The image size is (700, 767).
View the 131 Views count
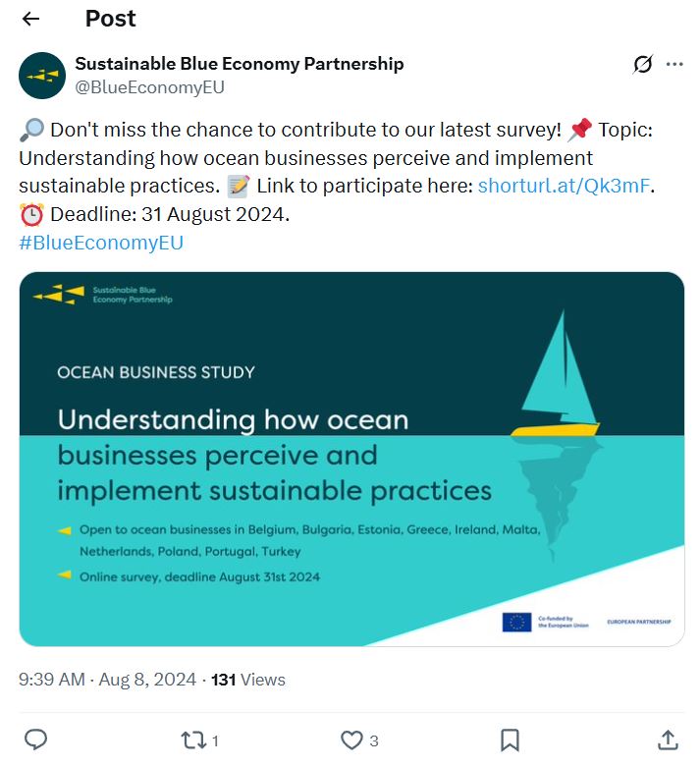click(x=248, y=679)
